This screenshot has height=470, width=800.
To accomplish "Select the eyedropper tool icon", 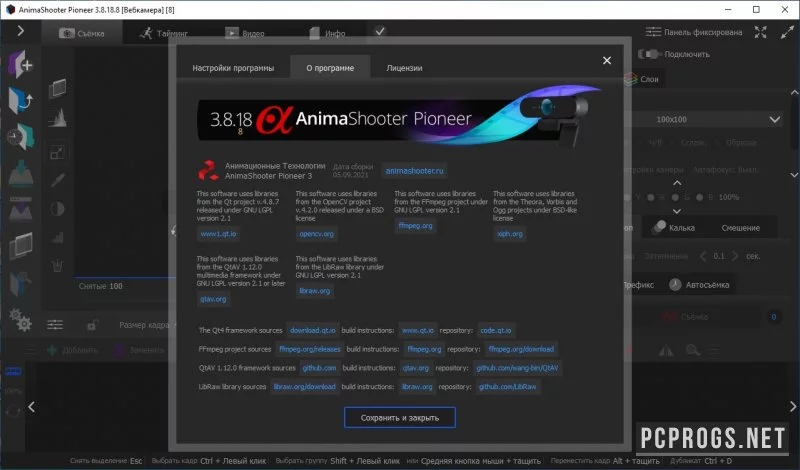I will (58, 180).
